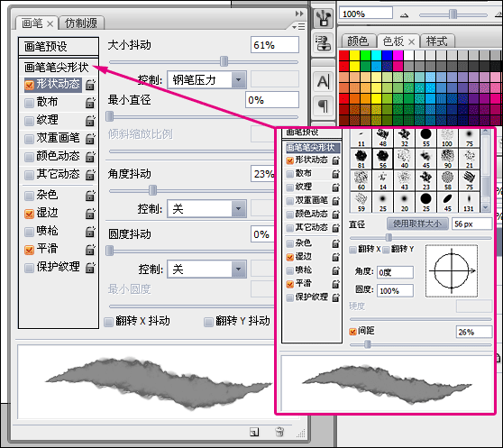Check the 翻转 X 抖动 checkbox
503x448 pixels.
109,322
